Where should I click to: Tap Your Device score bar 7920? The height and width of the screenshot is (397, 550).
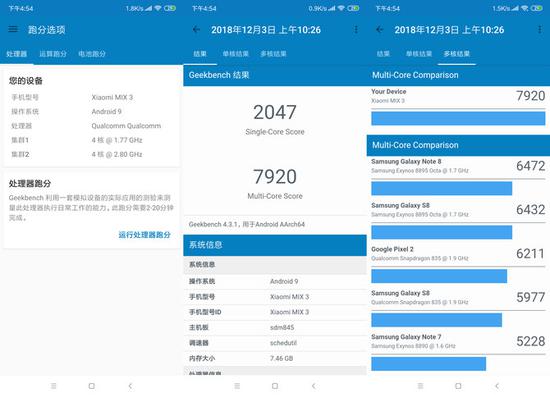pyautogui.click(x=458, y=118)
